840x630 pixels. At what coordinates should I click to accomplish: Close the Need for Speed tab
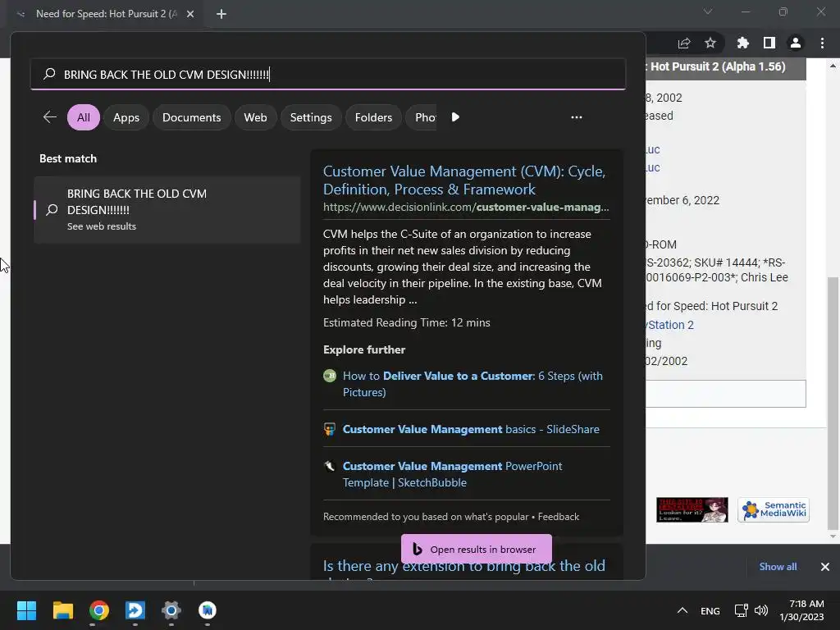click(190, 14)
